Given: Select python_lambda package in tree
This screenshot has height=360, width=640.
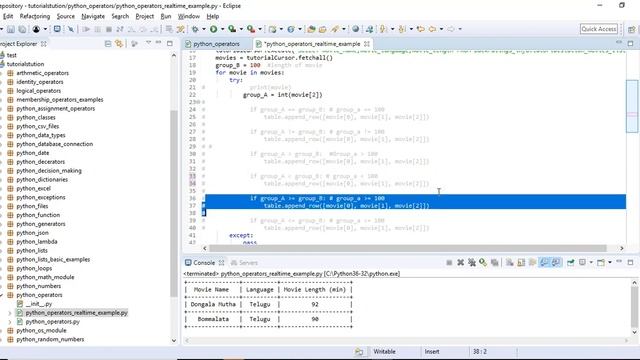Looking at the screenshot, I should (37, 242).
